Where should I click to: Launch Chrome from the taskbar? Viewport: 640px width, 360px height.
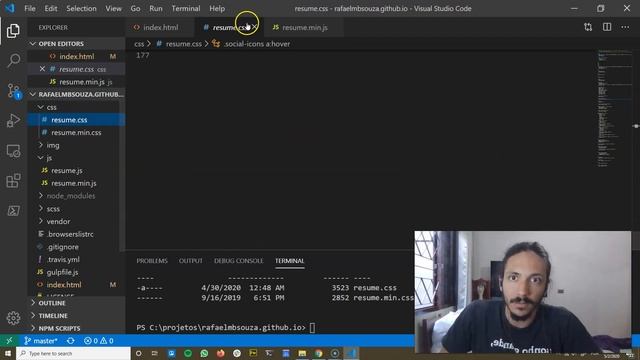(318, 353)
